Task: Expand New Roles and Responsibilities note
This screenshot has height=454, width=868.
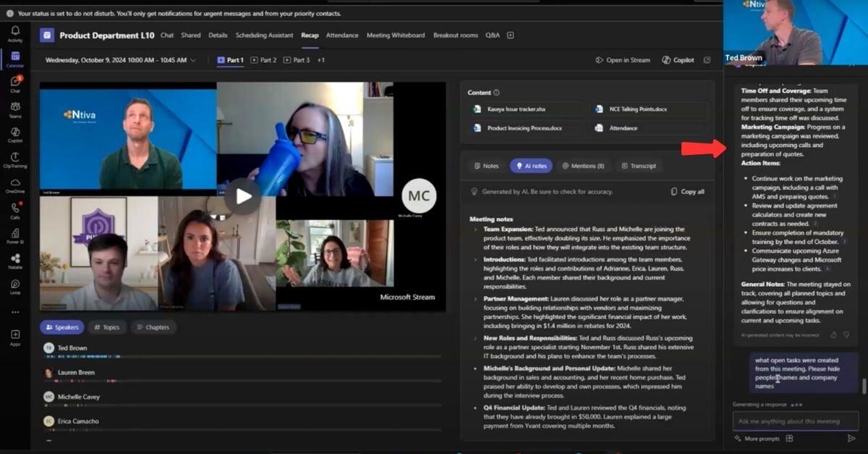Action: pyautogui.click(x=476, y=338)
